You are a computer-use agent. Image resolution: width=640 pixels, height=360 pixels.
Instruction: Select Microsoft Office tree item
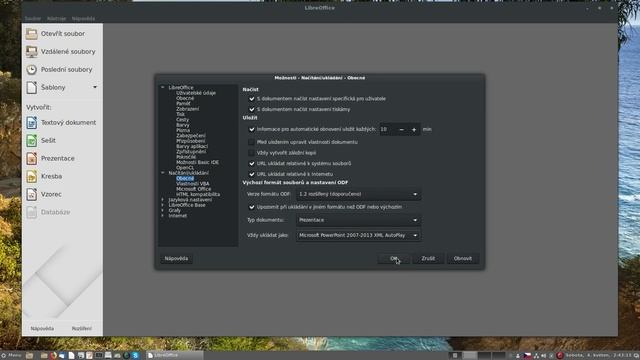[193, 189]
